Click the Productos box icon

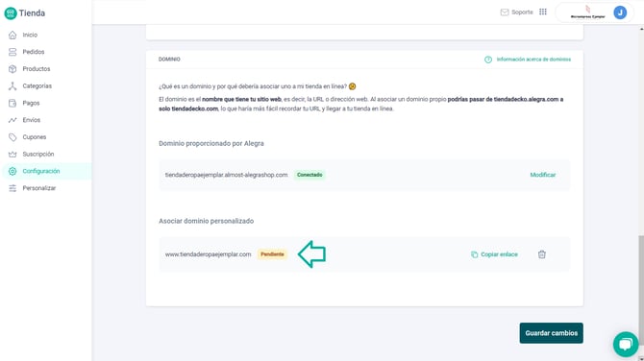click(12, 69)
